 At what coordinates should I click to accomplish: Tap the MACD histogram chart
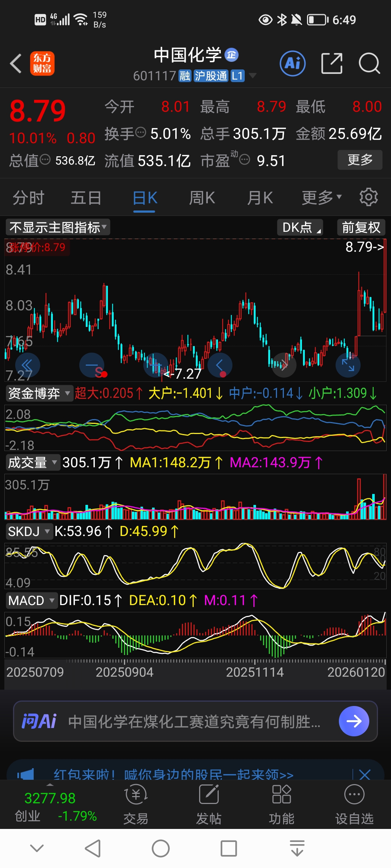(x=195, y=635)
